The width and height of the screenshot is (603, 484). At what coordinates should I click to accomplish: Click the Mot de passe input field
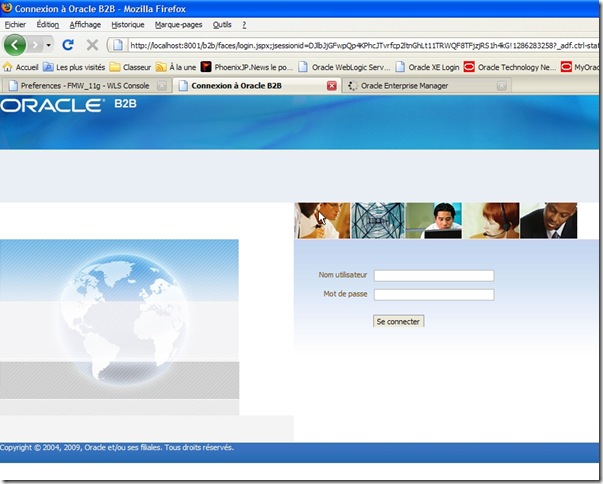[x=434, y=294]
